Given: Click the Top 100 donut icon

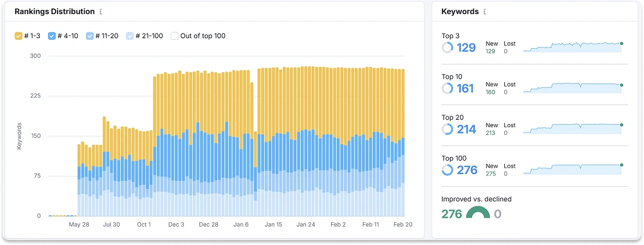Looking at the screenshot, I should [447, 170].
